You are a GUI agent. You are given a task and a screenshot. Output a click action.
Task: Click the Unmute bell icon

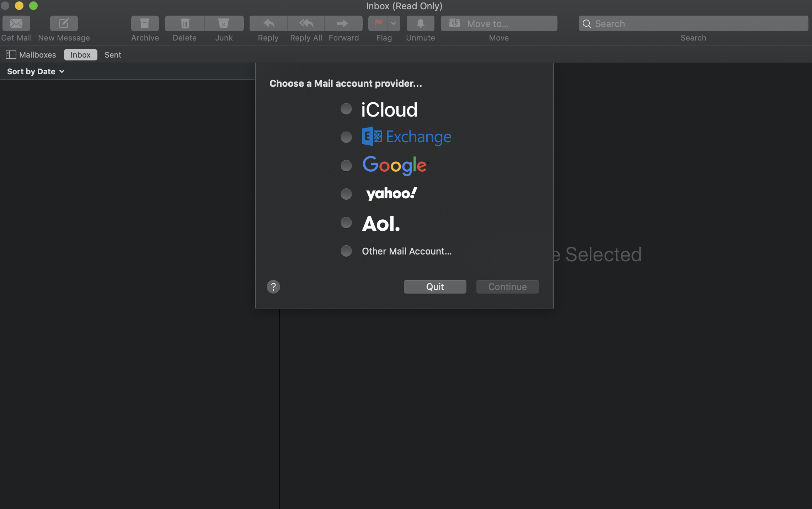[420, 23]
